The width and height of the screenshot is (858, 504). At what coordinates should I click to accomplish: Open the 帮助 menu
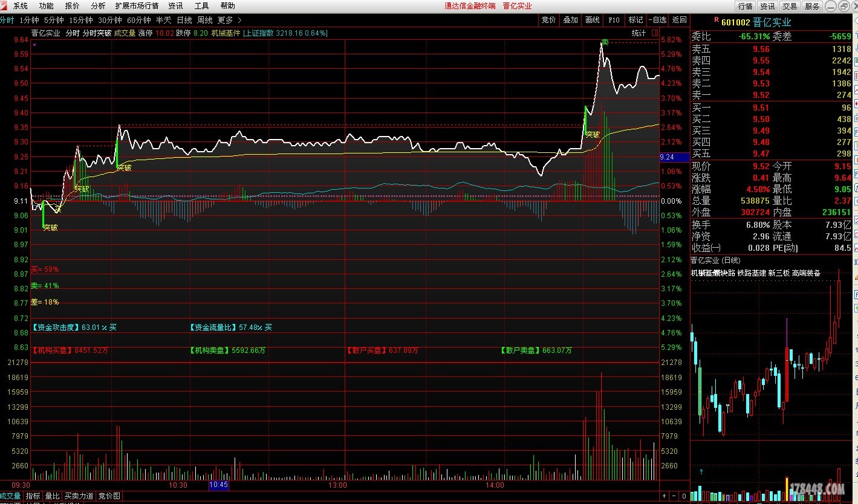tap(228, 5)
